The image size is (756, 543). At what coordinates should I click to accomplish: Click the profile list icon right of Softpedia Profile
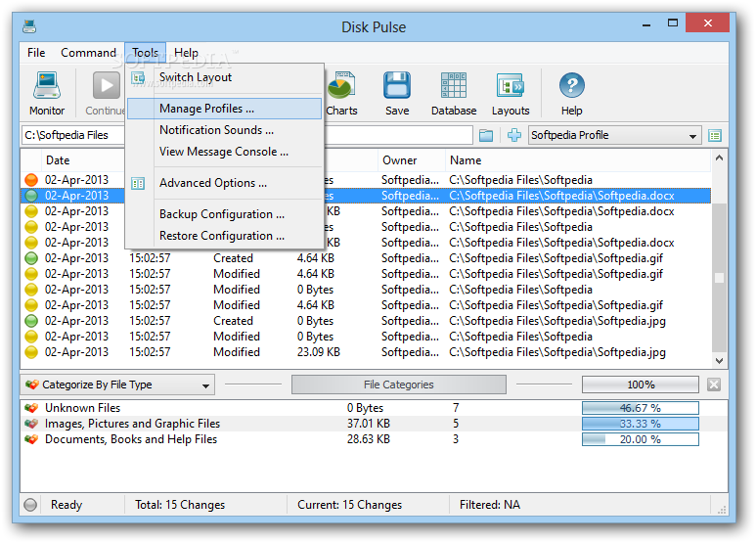tap(715, 136)
